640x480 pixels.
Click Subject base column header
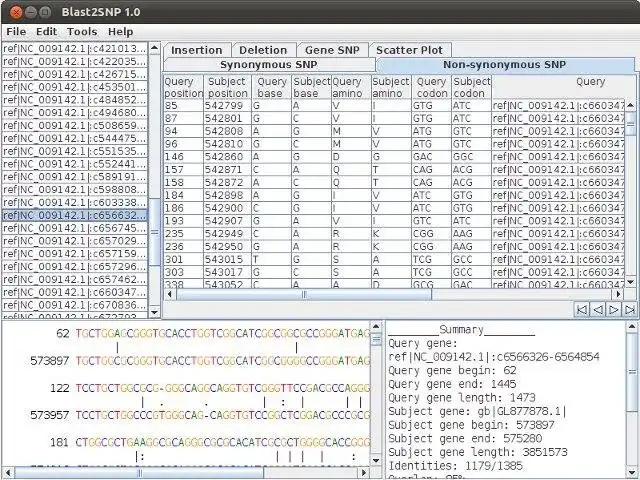click(311, 87)
